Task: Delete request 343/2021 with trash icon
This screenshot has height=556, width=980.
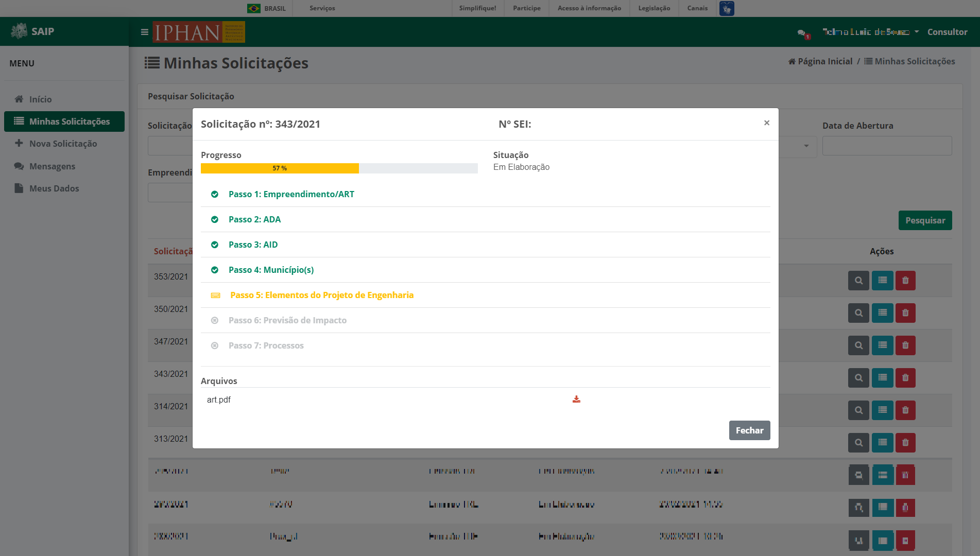Action: (x=905, y=378)
